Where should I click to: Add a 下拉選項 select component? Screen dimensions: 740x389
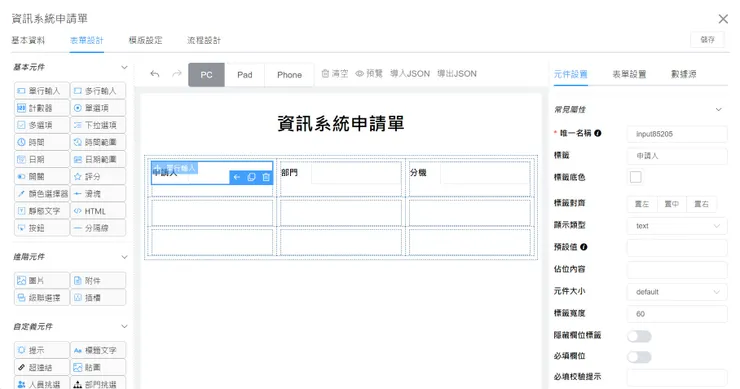pos(98,125)
